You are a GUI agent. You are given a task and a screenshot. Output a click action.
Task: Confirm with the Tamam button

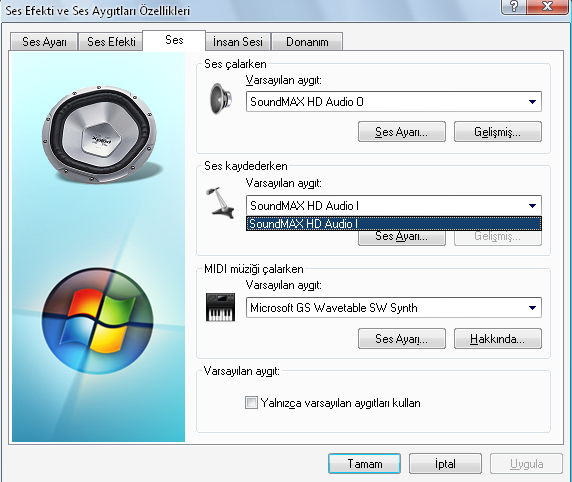(x=364, y=463)
